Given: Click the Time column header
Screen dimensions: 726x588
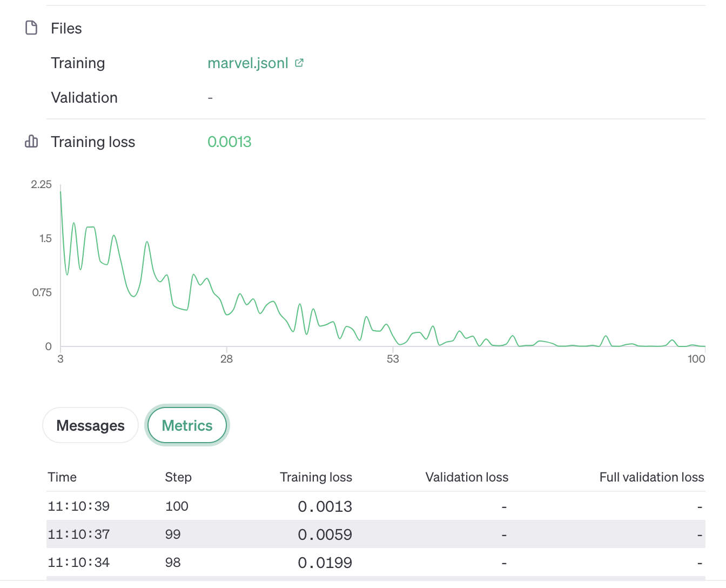Looking at the screenshot, I should point(62,477).
